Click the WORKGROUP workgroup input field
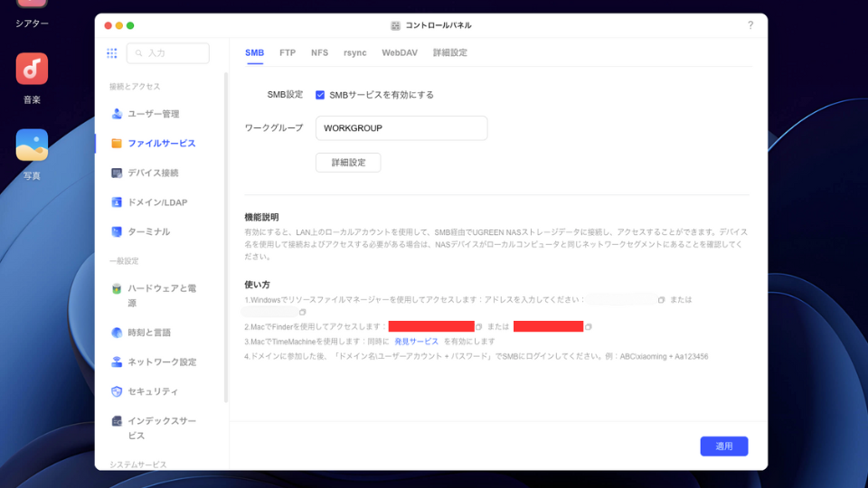868x488 pixels. coord(401,128)
